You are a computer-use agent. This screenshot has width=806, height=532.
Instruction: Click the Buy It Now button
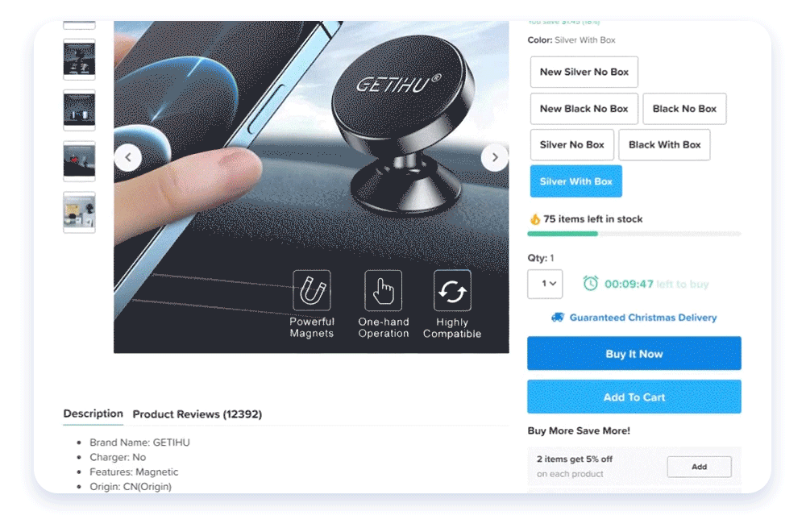click(x=634, y=354)
